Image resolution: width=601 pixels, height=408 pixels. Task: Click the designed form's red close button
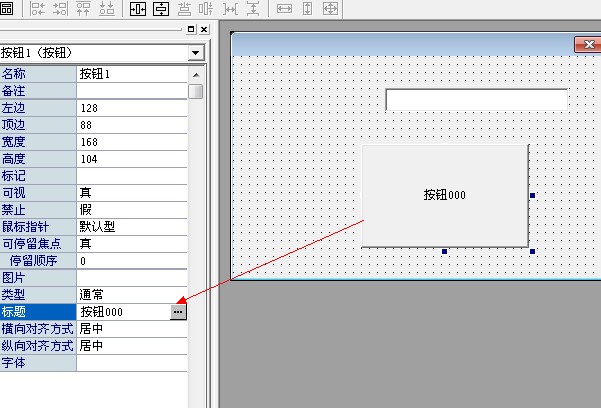pos(588,44)
